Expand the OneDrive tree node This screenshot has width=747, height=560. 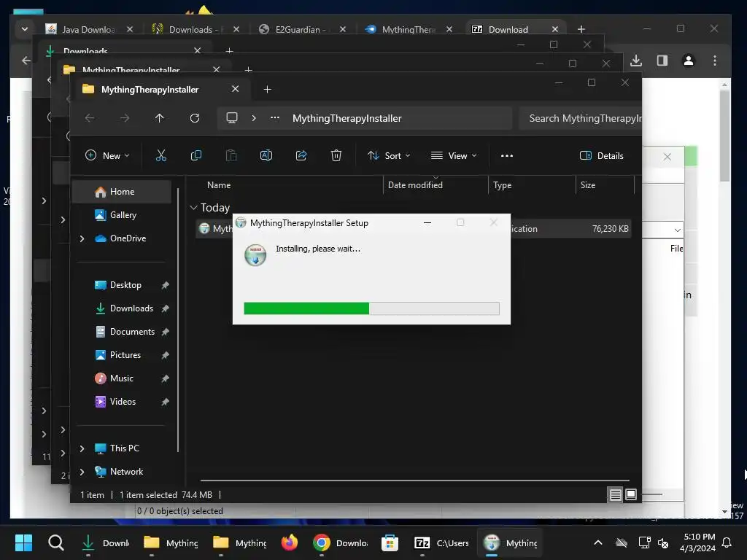tap(82, 238)
